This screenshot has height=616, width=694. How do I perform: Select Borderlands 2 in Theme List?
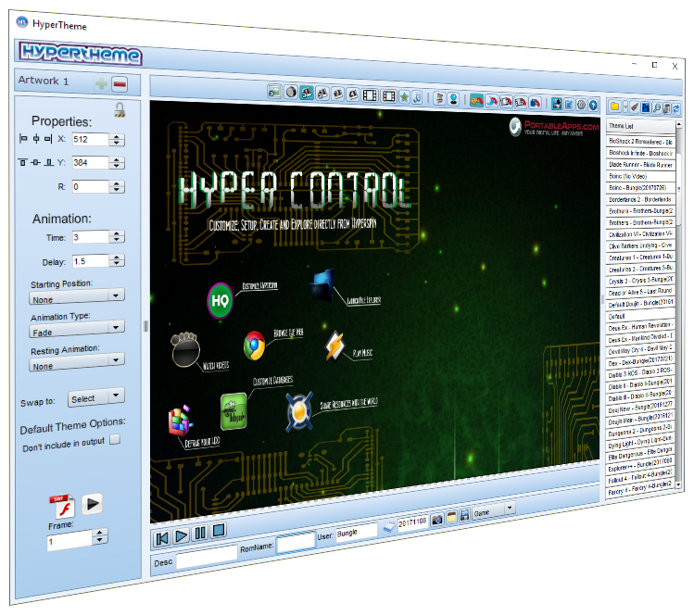point(640,199)
